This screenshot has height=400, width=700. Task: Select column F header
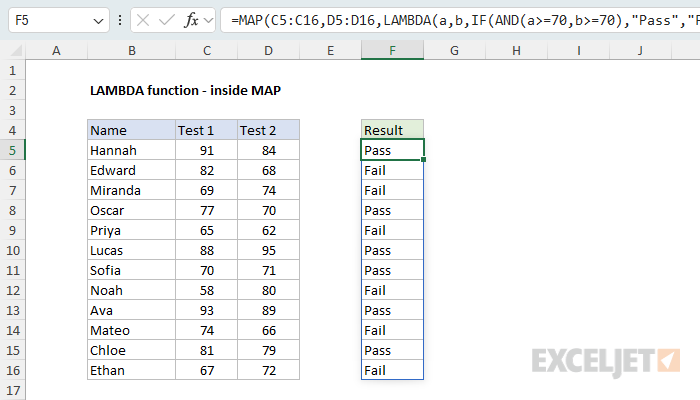click(x=392, y=50)
